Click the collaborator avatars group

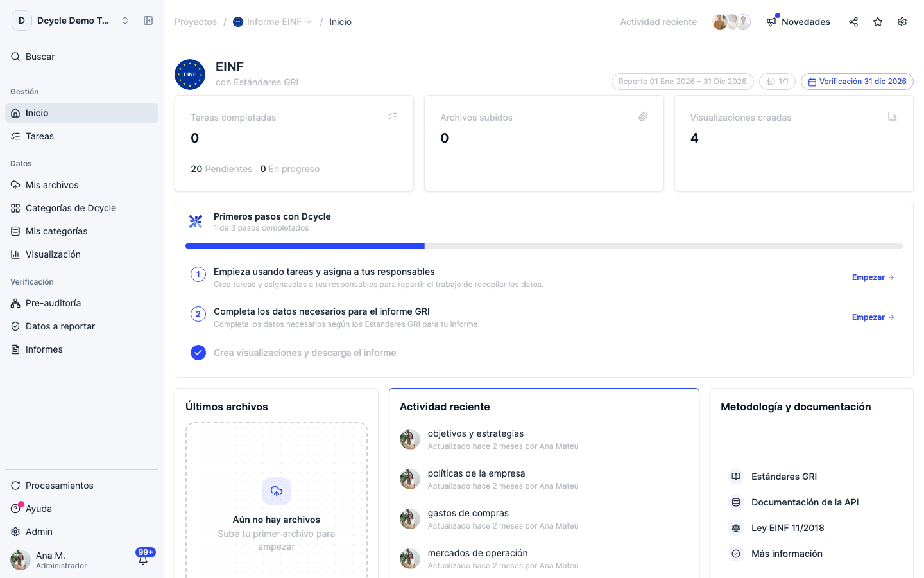coord(731,22)
